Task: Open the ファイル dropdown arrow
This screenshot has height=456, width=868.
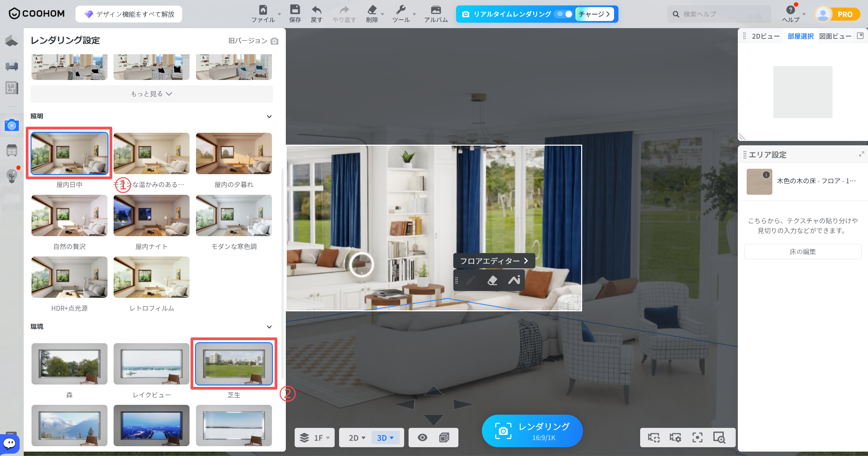Action: pyautogui.click(x=279, y=14)
